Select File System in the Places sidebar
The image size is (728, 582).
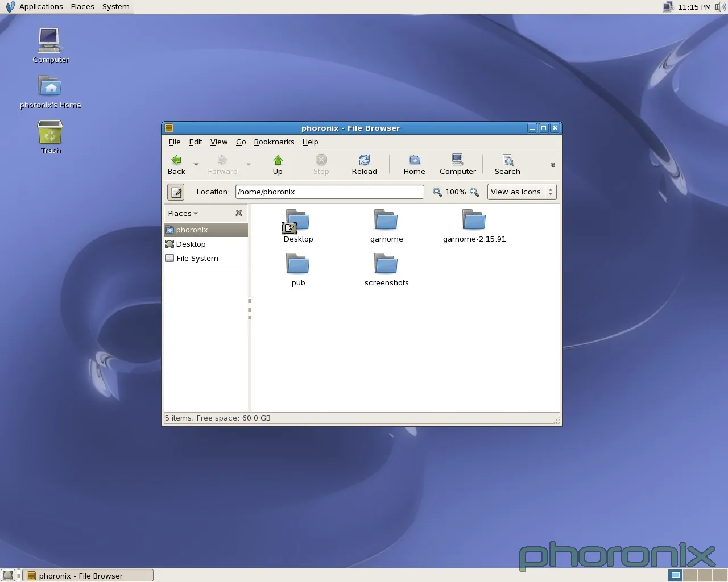coord(197,259)
